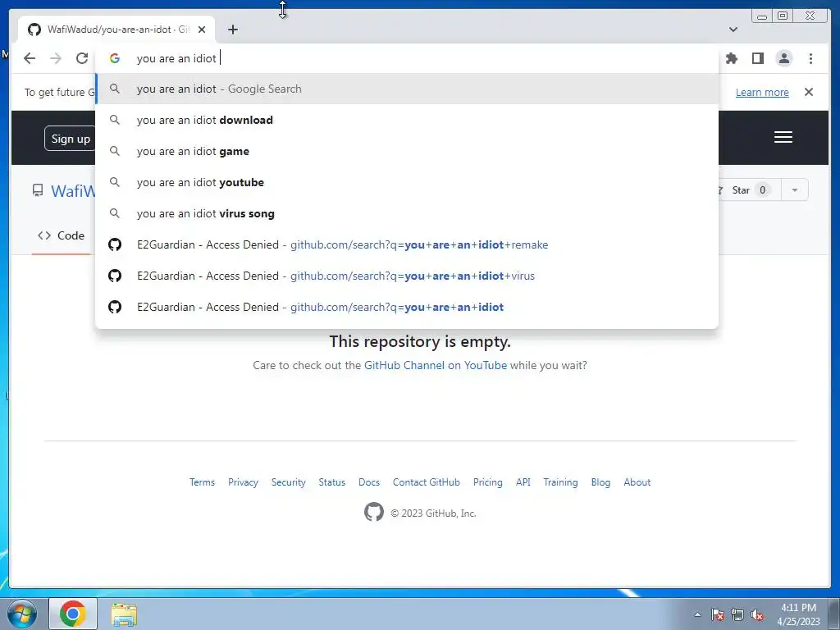The image size is (840, 630).
Task: Open the taskbar clock showing 4:11 PM
Action: coord(798,614)
